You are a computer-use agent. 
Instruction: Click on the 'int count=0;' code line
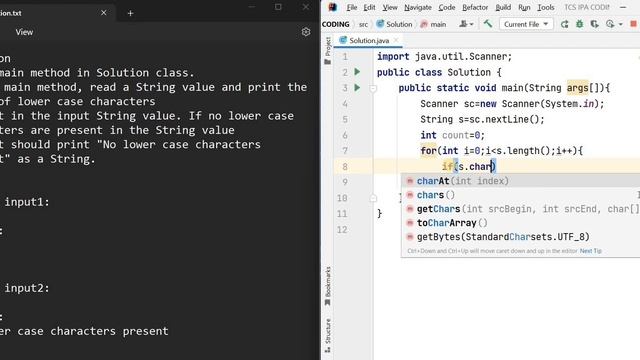tap(452, 135)
